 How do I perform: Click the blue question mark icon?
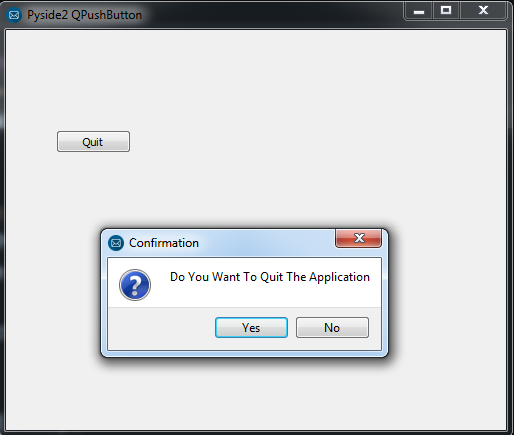135,285
